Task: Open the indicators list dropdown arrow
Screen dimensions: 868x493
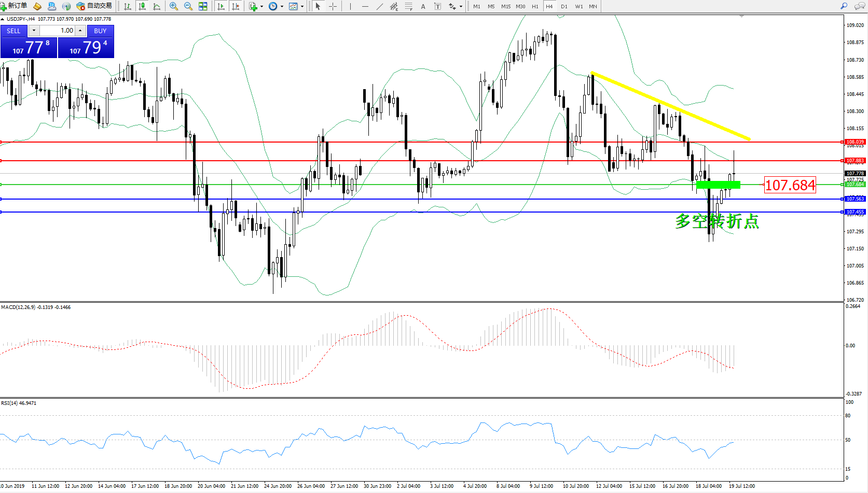Action: 261,7
